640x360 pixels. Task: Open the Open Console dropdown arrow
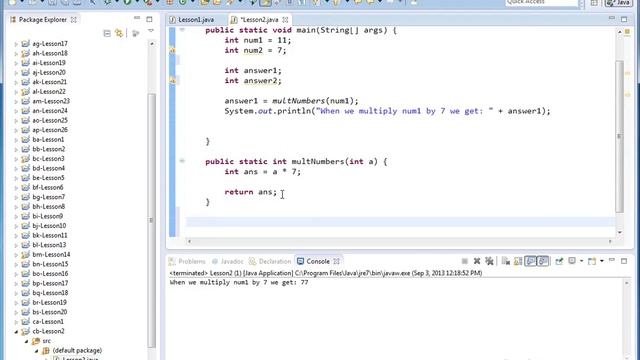click(601, 261)
